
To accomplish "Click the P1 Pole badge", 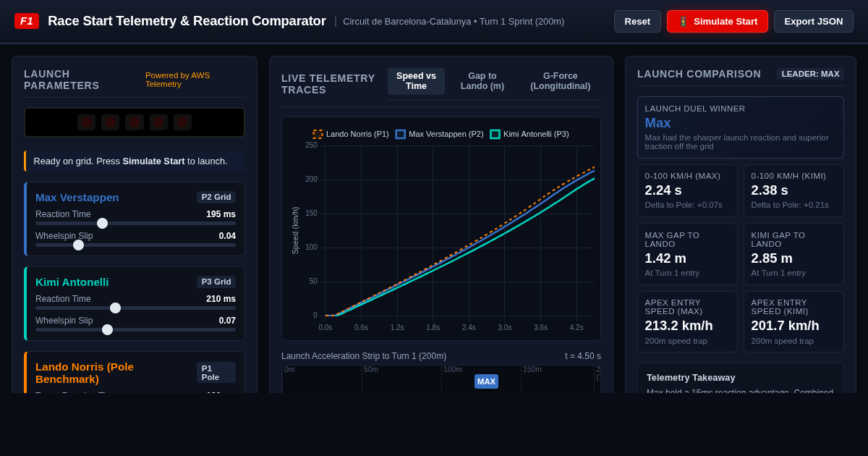I will tap(216, 373).
